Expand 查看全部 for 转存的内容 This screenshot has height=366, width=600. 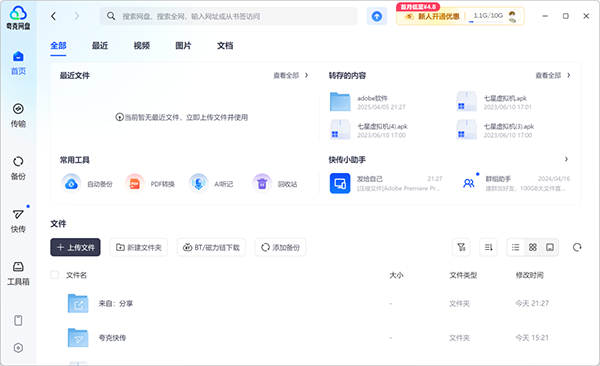(x=553, y=75)
